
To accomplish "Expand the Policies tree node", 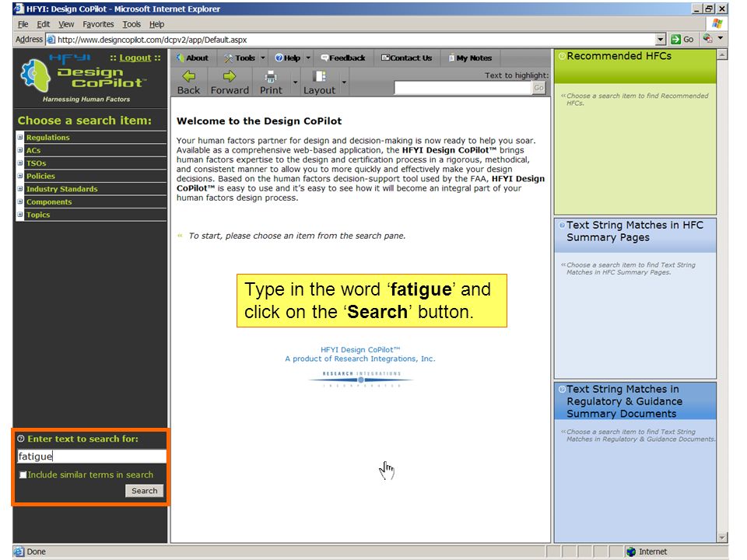I will click(x=20, y=176).
